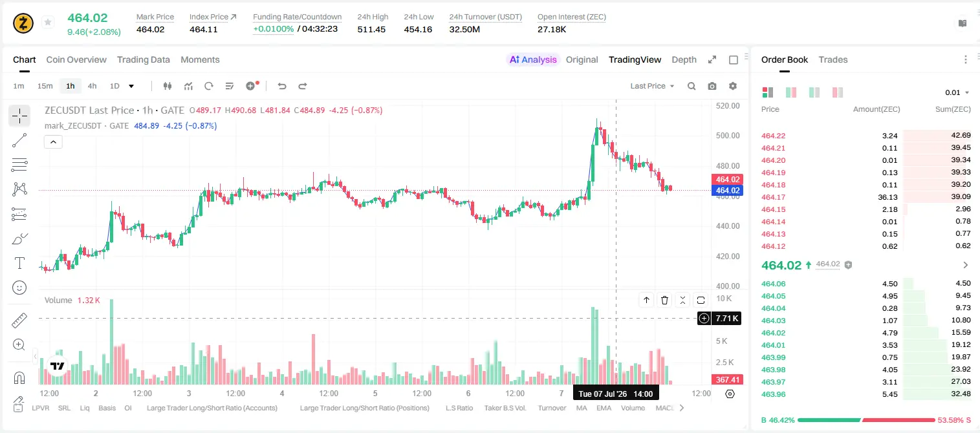Screen dimensions: 980x433
Task: Select the trend line drawing tool
Action: [19, 140]
